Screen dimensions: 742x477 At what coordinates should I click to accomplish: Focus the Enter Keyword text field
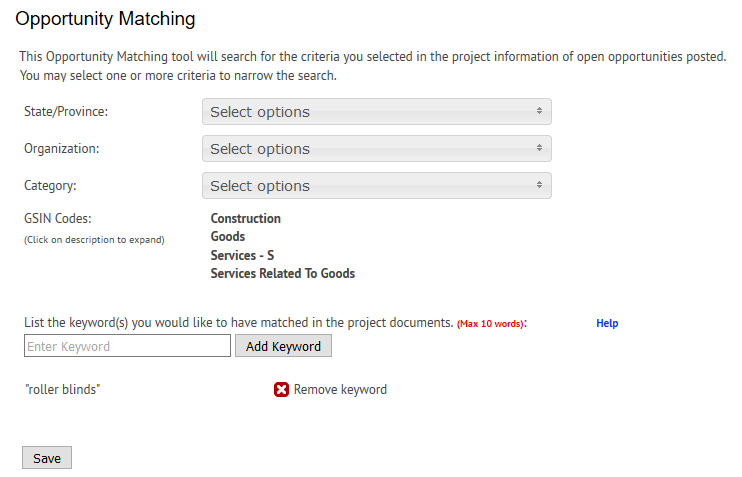[x=127, y=346]
